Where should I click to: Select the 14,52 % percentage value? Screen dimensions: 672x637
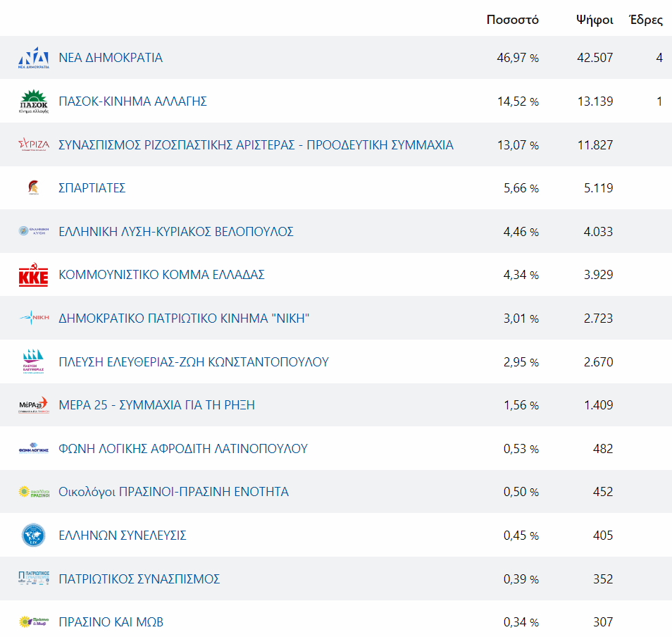click(518, 101)
